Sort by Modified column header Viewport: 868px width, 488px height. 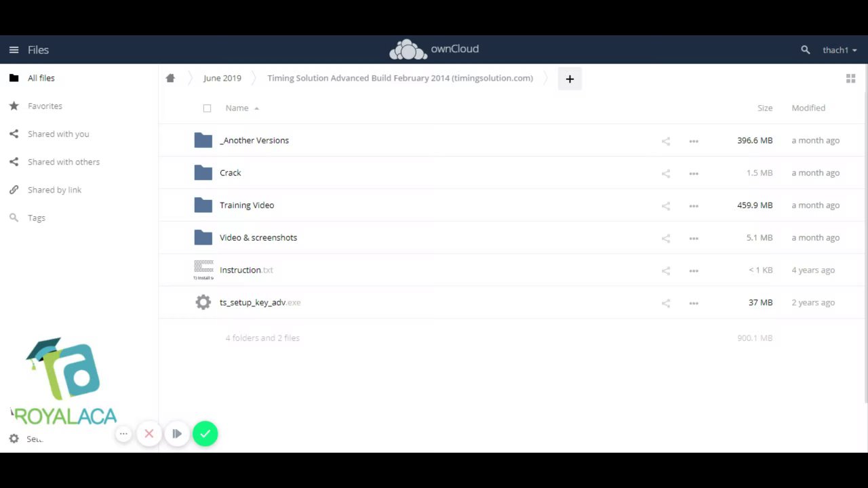[x=808, y=108]
